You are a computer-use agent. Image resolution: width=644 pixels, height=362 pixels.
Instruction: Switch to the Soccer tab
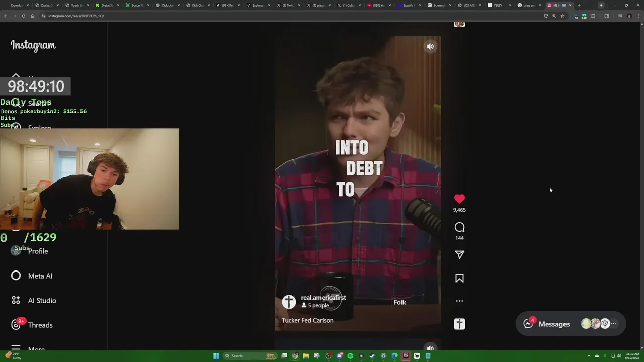coord(137,5)
